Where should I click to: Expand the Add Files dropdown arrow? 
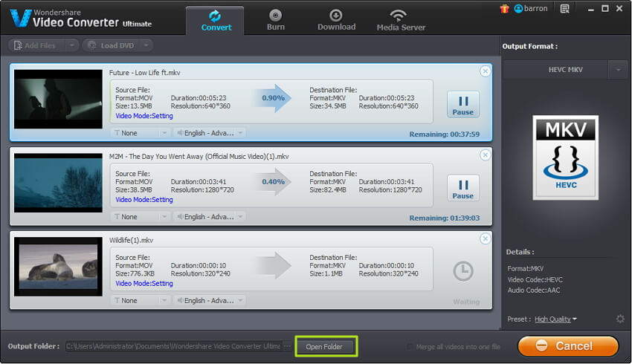click(x=71, y=45)
